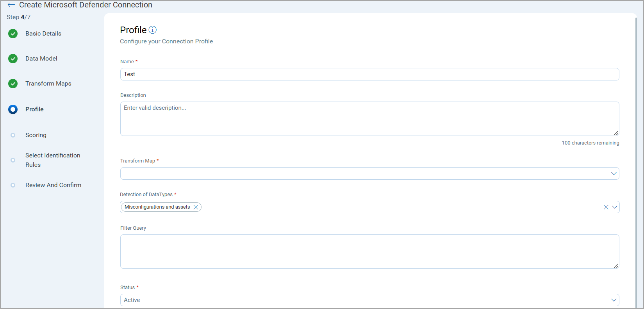The width and height of the screenshot is (644, 309).
Task: Click 'Configure your Connection Profile' subtitle
Action: (x=166, y=41)
